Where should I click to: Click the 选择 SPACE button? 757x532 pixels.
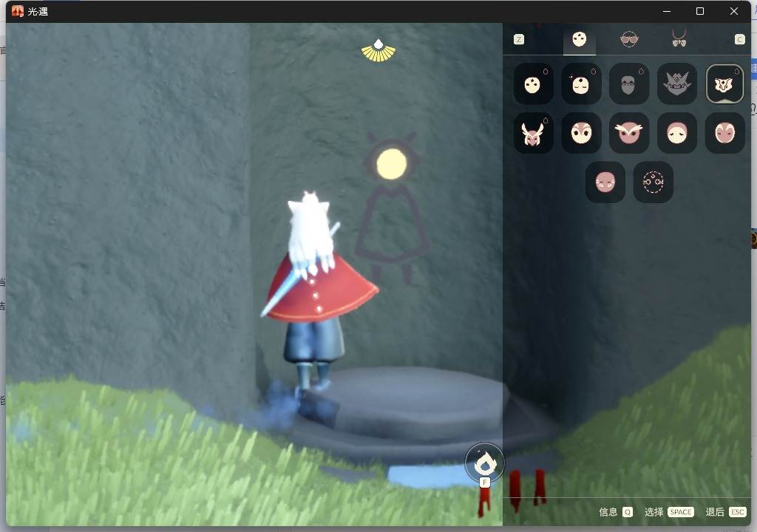click(x=669, y=512)
